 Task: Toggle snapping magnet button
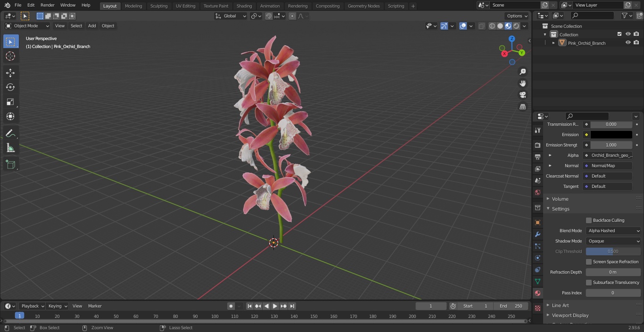pyautogui.click(x=269, y=16)
